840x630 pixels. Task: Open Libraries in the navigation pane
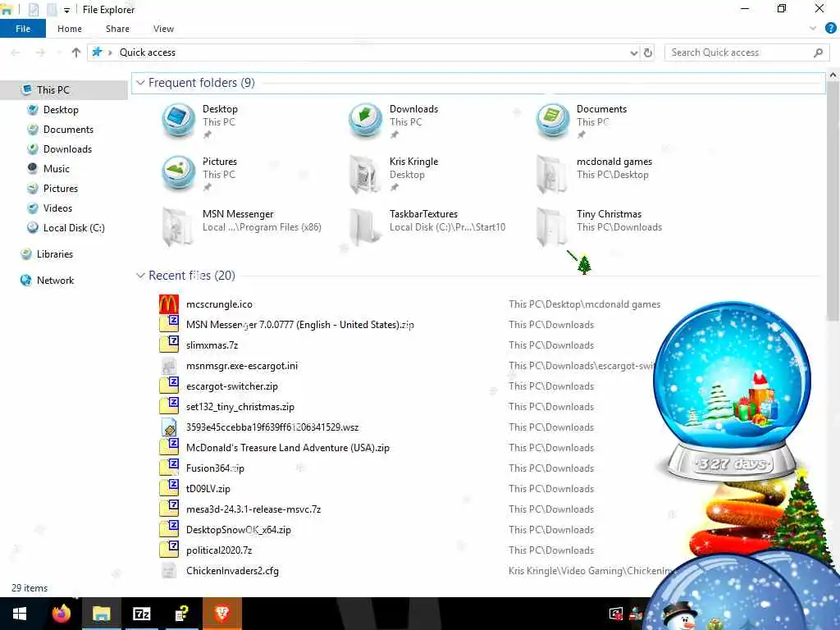point(55,254)
